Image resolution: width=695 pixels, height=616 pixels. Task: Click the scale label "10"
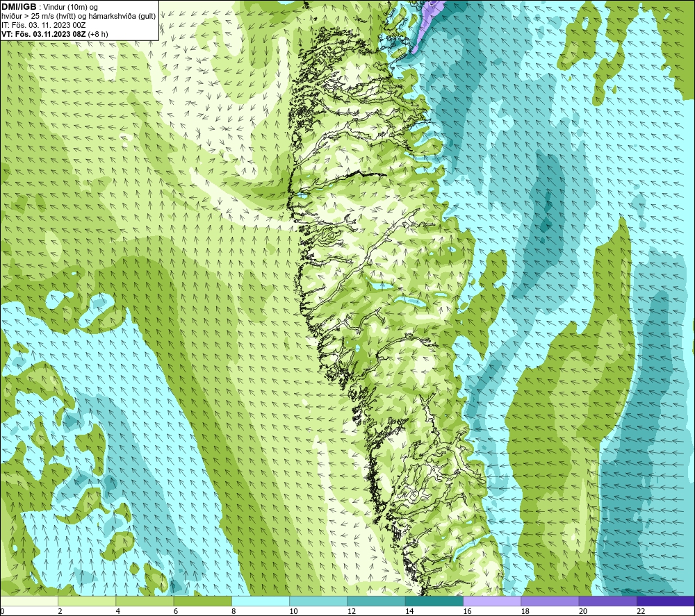[x=293, y=611]
